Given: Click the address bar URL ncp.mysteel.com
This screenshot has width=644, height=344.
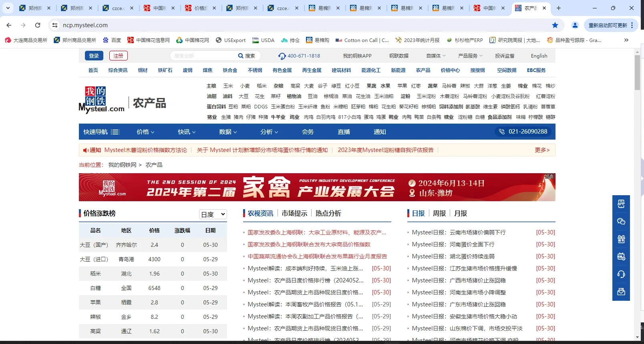Looking at the screenshot, I should point(85,25).
